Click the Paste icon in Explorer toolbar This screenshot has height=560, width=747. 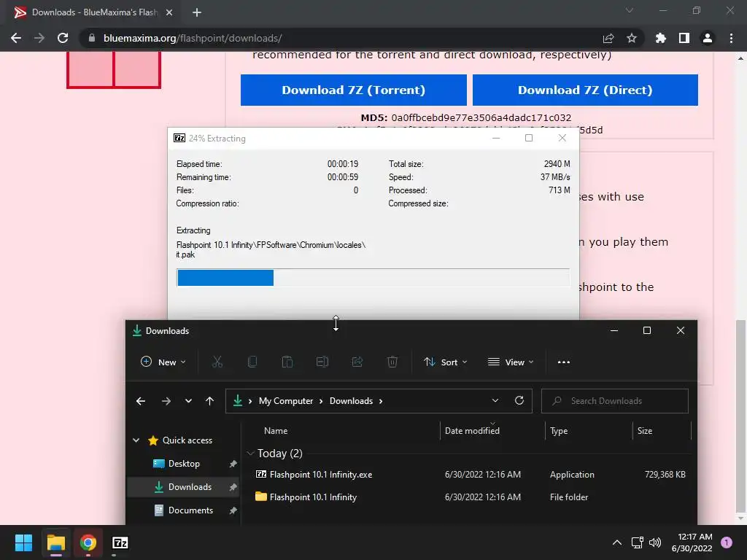(x=287, y=362)
